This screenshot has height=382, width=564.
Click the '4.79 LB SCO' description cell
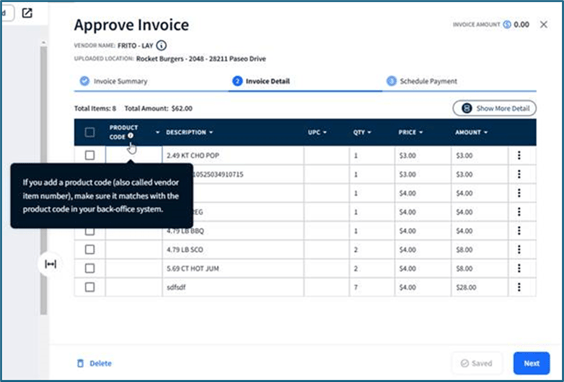point(233,250)
